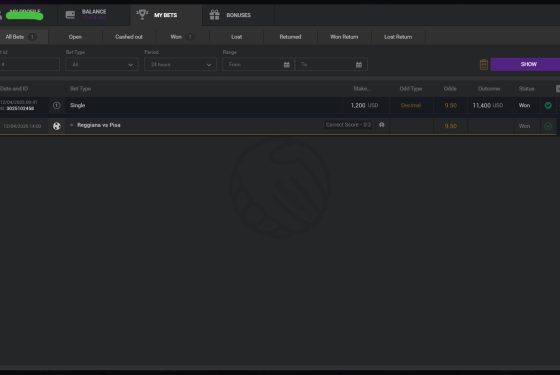Click the info circle icon on Single bet
The height and width of the screenshot is (375, 560).
pos(56,105)
